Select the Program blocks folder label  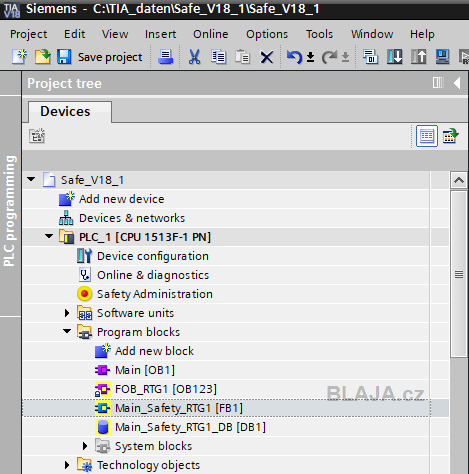pyautogui.click(x=139, y=332)
